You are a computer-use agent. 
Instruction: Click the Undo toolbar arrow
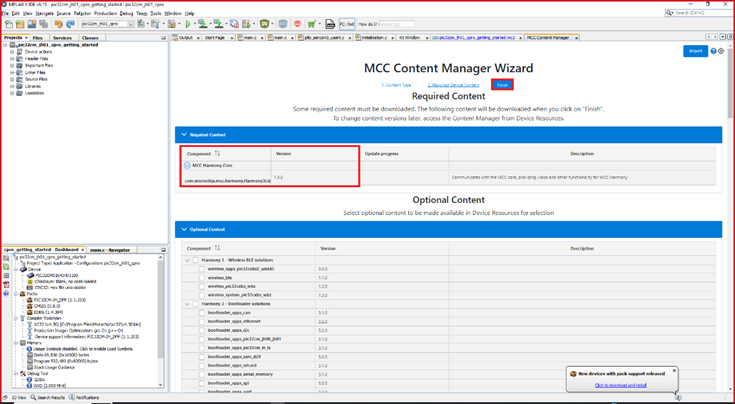point(59,23)
